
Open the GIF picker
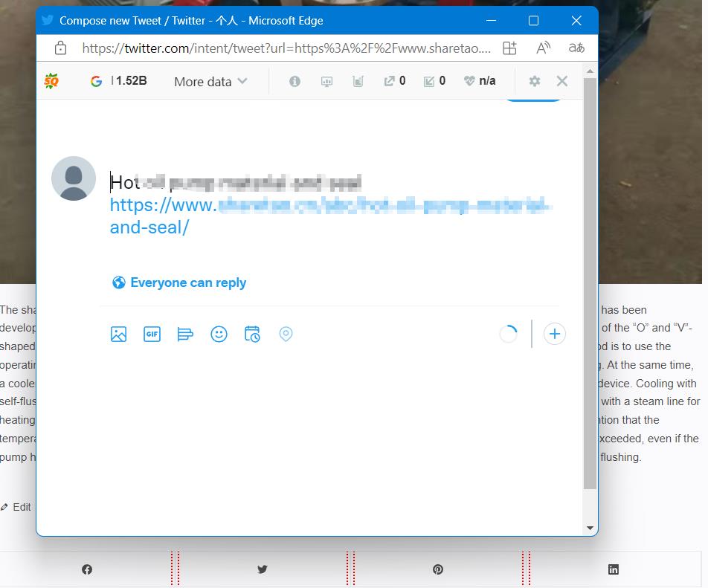point(152,334)
